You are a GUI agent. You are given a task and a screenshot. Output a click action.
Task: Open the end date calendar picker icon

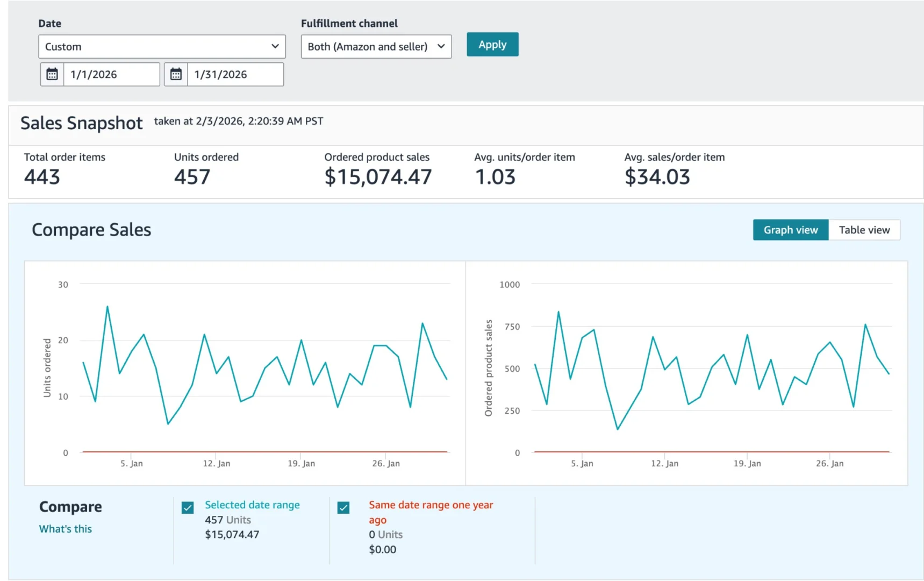tap(176, 74)
